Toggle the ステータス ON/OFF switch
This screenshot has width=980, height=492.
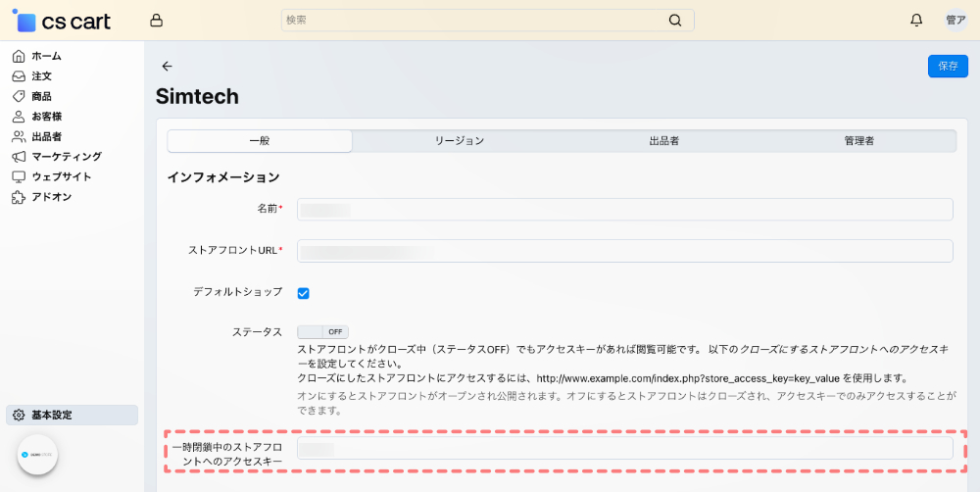[x=322, y=332]
